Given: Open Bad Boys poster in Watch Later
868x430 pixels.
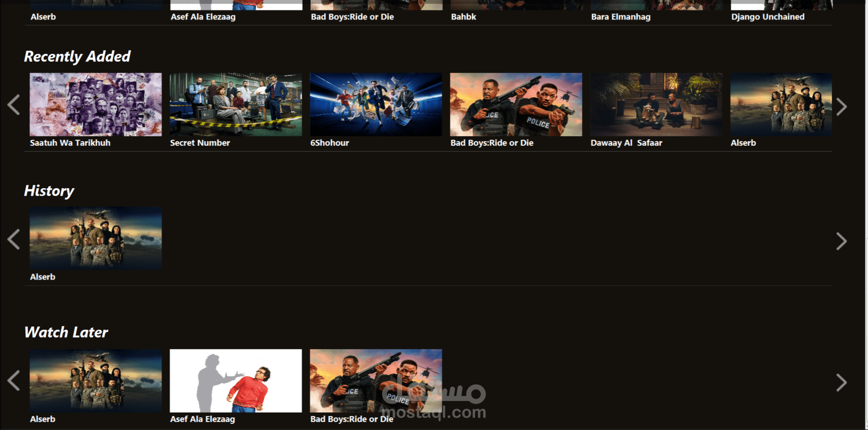Looking at the screenshot, I should (376, 381).
